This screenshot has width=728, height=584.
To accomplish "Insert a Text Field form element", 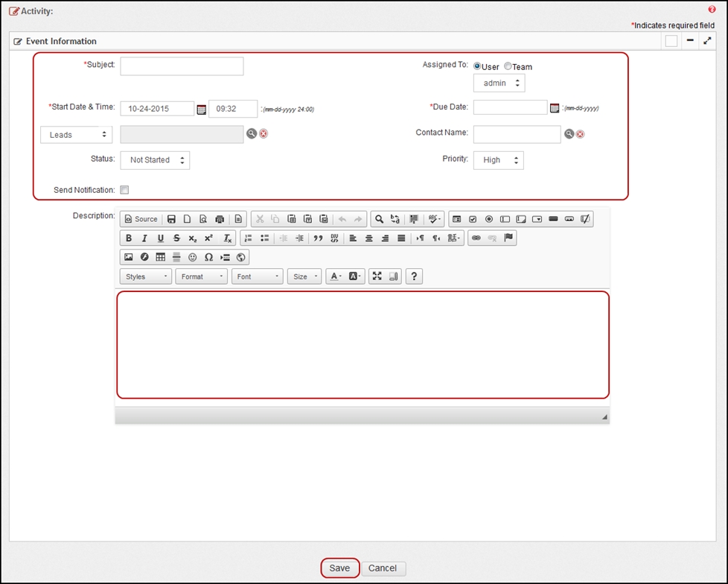I will tap(505, 219).
